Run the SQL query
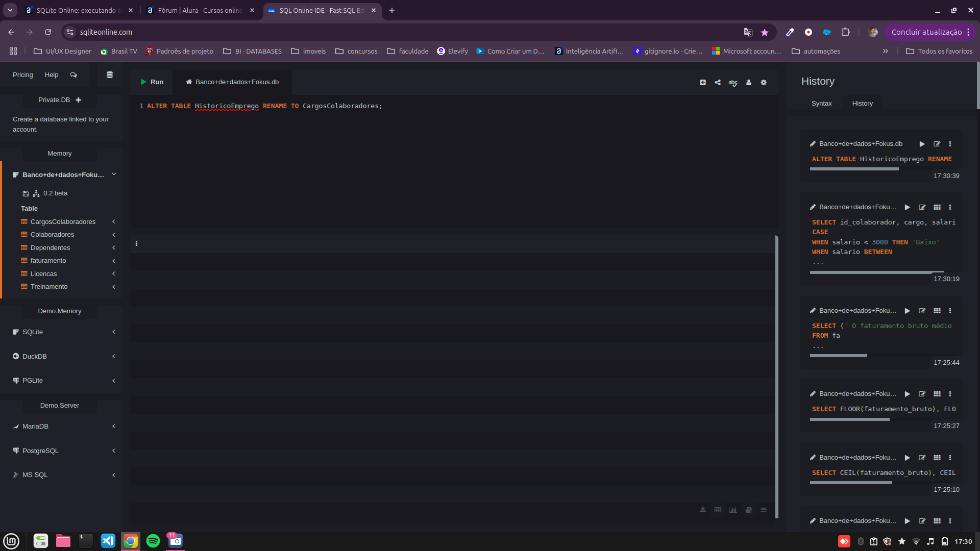Image resolution: width=980 pixels, height=551 pixels. 152,82
